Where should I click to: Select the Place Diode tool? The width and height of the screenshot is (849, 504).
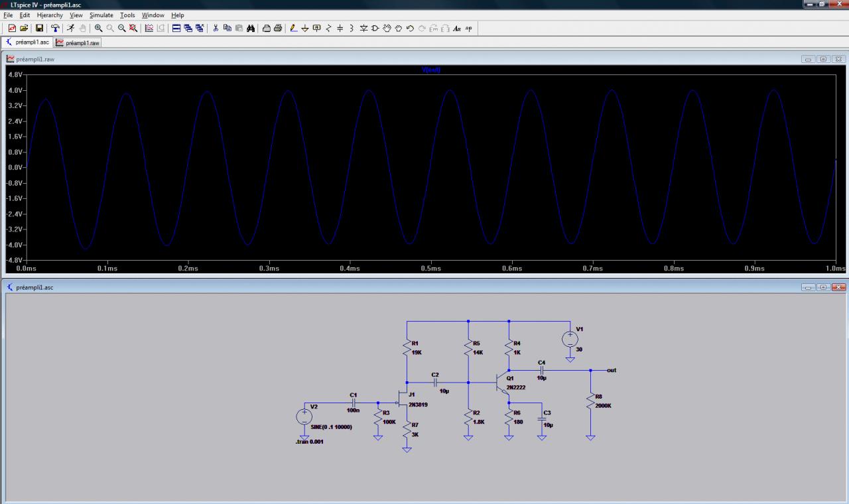tap(363, 28)
